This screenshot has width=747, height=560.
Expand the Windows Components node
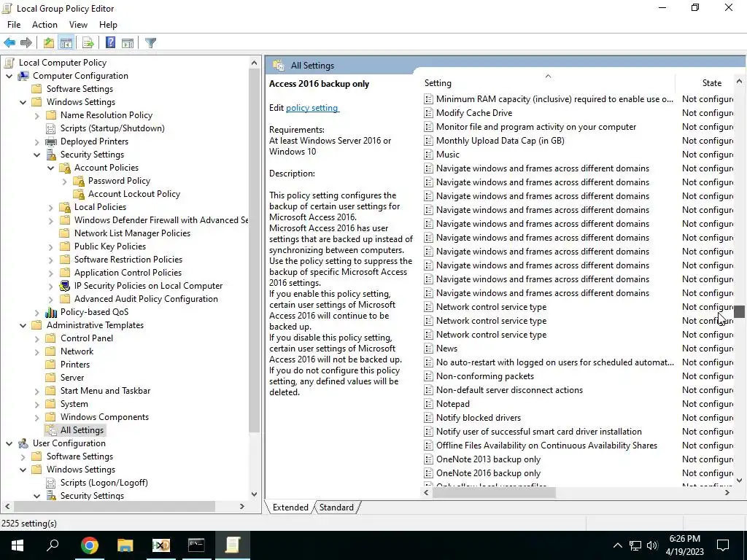[36, 418]
